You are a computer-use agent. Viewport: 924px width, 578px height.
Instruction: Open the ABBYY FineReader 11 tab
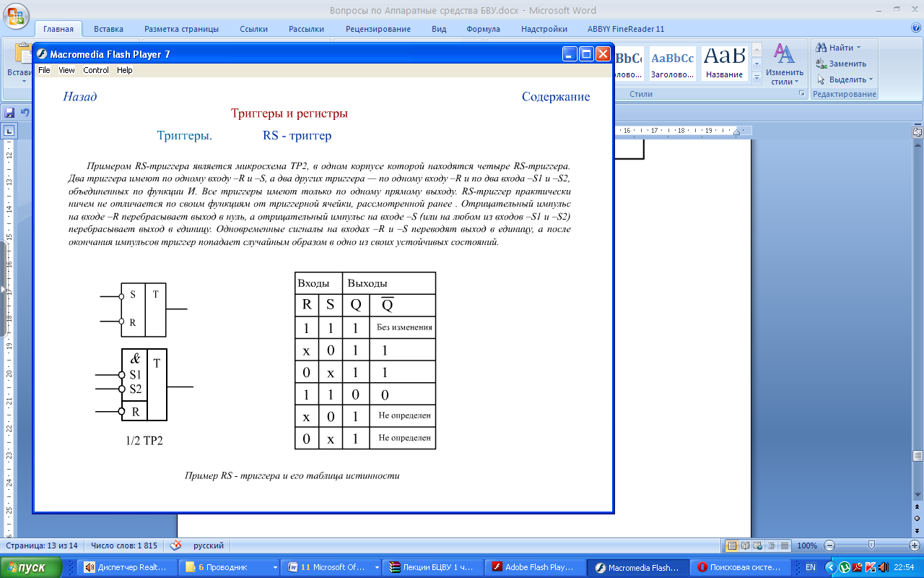click(x=626, y=29)
